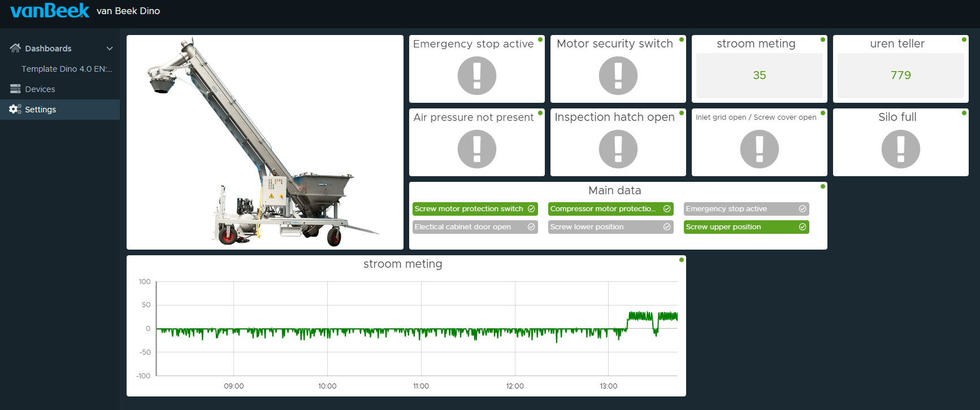Open Template Dino 4.0 EN dashboard
The height and width of the screenshot is (410, 980).
pyautogui.click(x=67, y=69)
